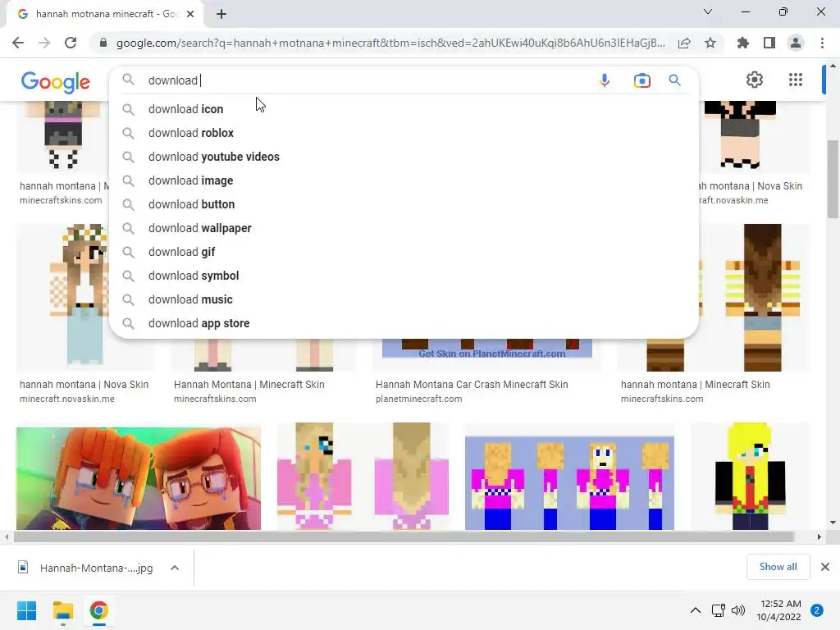Image resolution: width=840 pixels, height=630 pixels.
Task: Open the tab search chevron
Action: pos(708,11)
